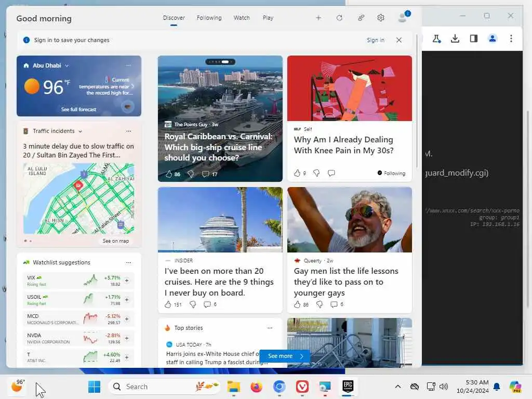Open widgets settings gear
The height and width of the screenshot is (399, 532).
coord(381,18)
